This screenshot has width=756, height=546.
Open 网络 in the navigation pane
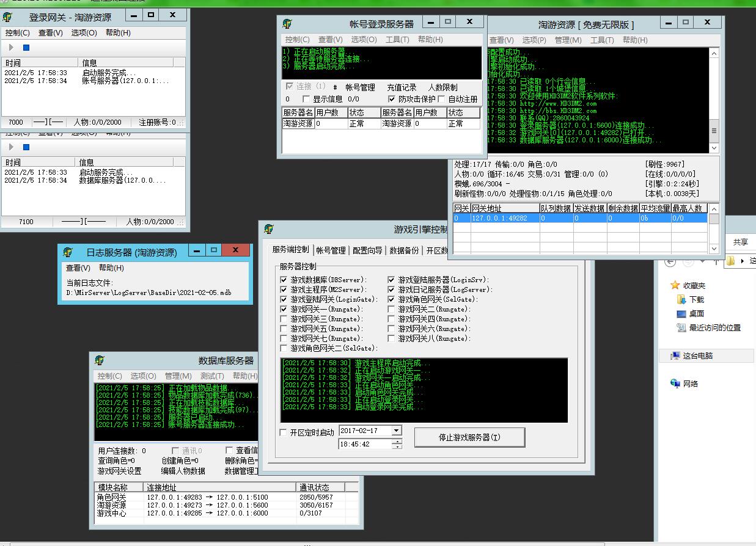coord(690,384)
